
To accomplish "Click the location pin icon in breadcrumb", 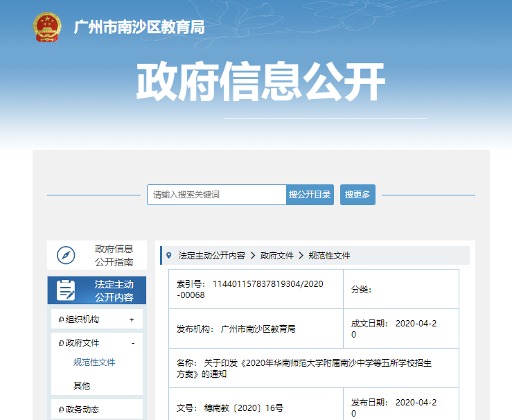I will point(169,255).
